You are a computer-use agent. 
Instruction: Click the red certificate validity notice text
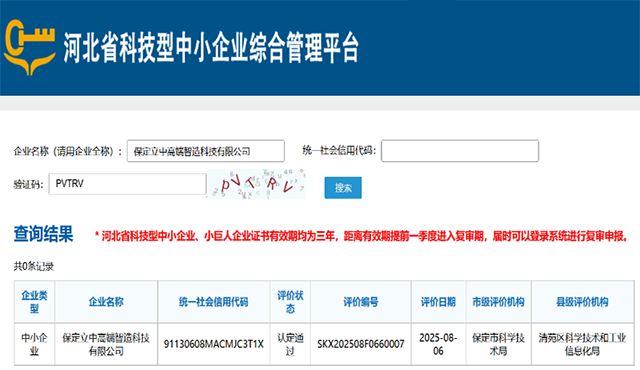361,236
